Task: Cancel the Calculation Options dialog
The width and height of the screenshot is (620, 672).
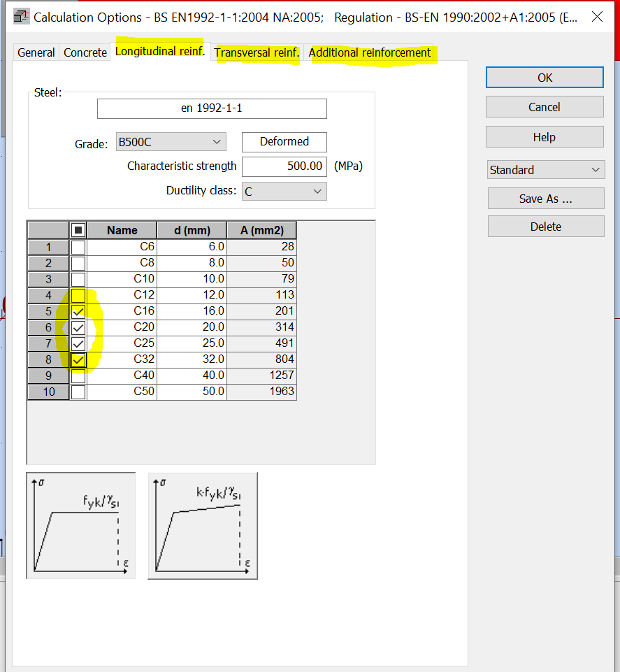Action: (544, 106)
